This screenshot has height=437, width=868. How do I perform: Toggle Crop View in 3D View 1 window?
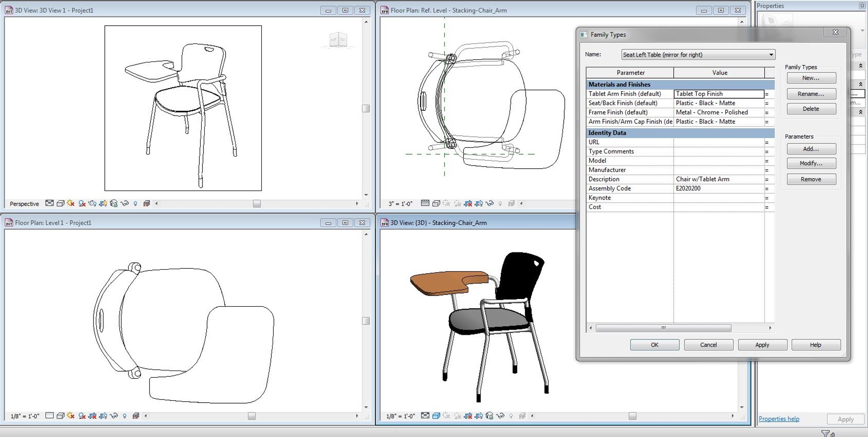(103, 204)
